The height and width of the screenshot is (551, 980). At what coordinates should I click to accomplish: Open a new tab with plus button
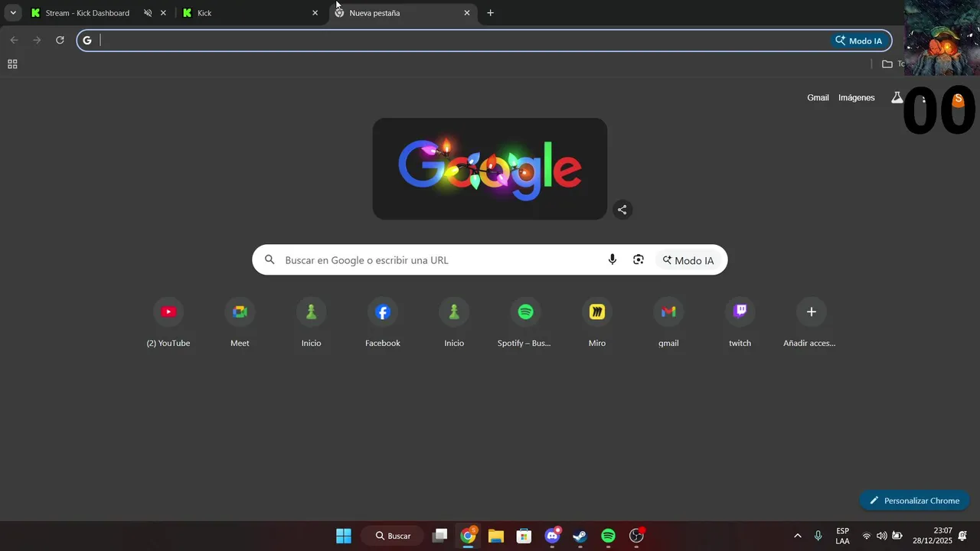(x=491, y=13)
